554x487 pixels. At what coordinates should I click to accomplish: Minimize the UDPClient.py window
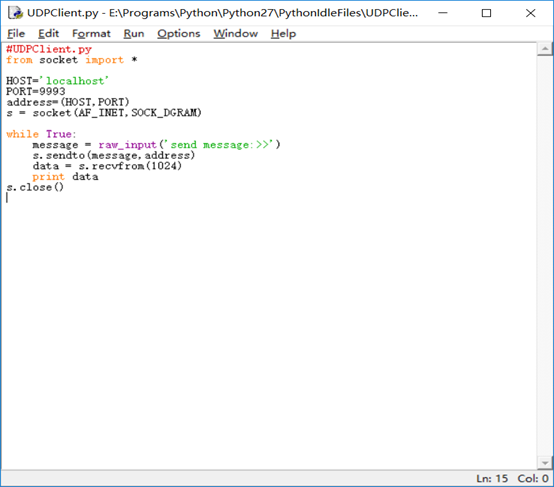[x=443, y=13]
